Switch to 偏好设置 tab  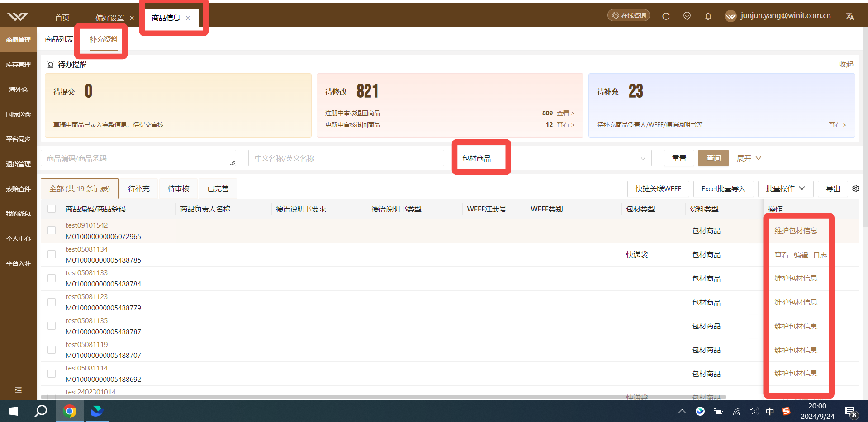pos(110,18)
